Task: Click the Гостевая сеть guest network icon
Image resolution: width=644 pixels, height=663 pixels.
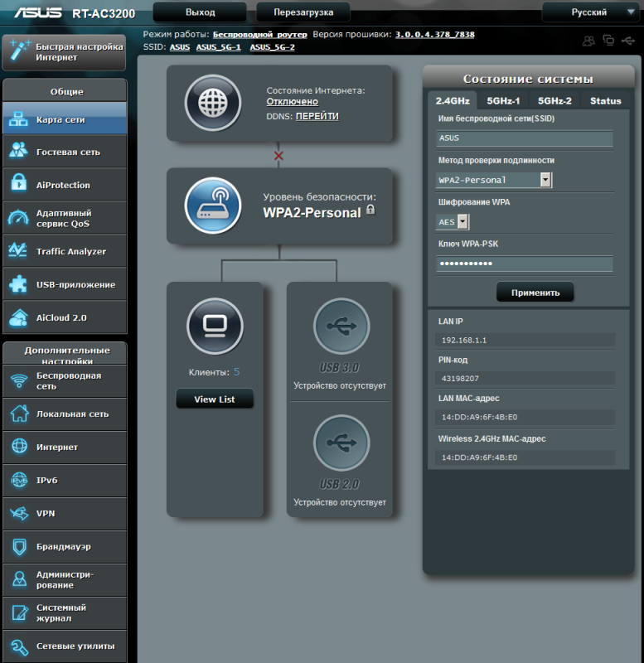Action: 18,151
